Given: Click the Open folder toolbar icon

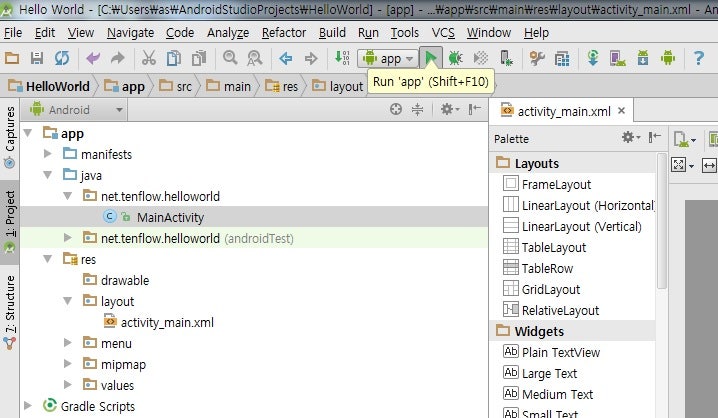Looking at the screenshot, I should 12,58.
